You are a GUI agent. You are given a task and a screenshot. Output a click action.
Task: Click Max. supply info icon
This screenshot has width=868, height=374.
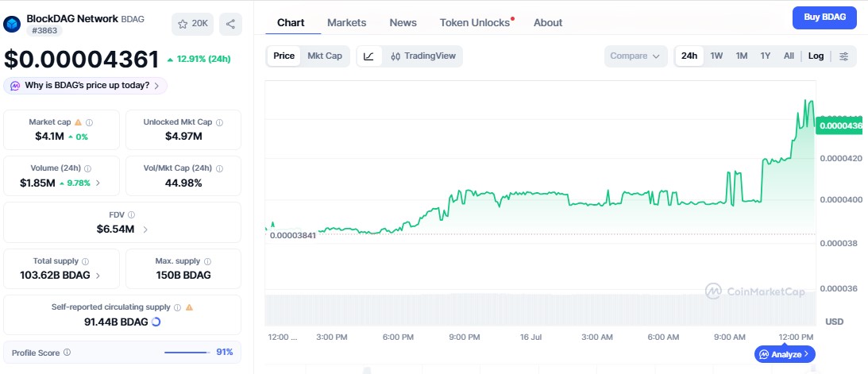point(207,261)
